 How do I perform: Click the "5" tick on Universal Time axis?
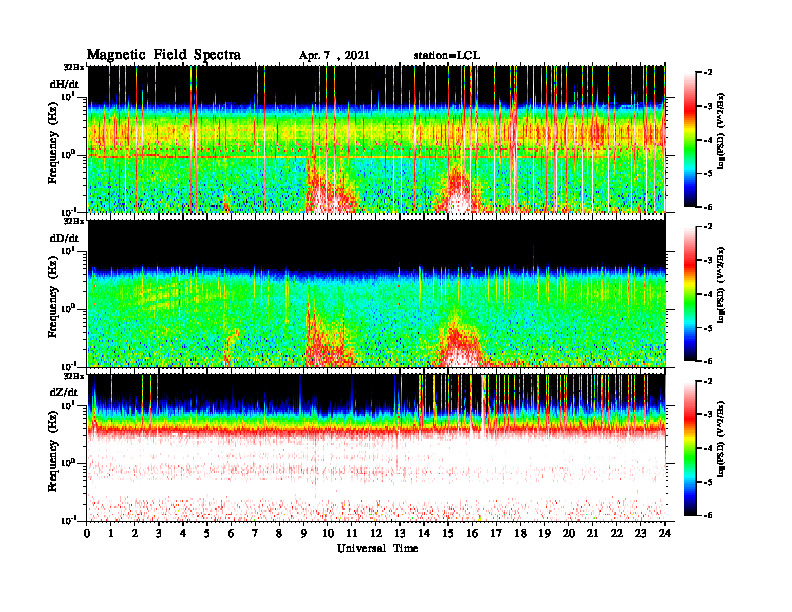(x=207, y=534)
